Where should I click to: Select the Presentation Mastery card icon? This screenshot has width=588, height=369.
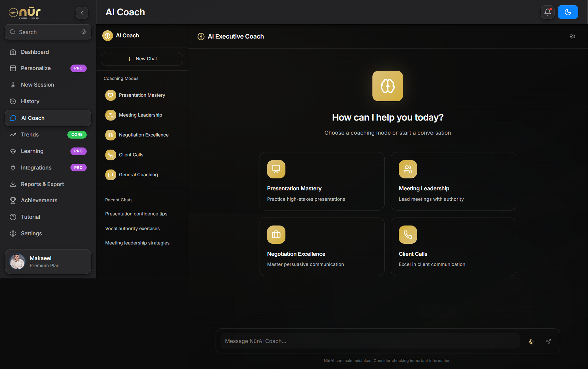(276, 169)
